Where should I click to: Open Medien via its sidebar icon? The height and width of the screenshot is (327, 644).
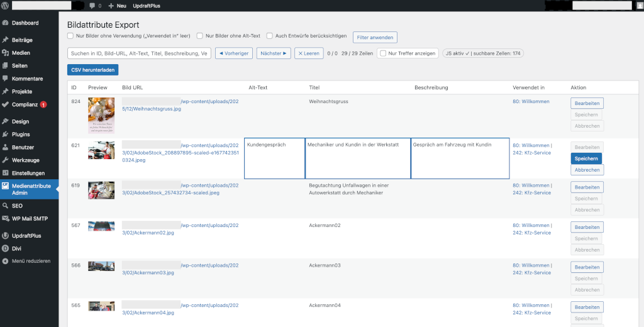click(x=6, y=53)
